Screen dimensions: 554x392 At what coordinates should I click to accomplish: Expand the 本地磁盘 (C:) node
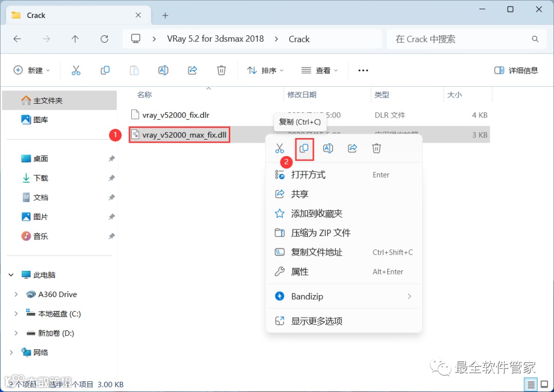tap(16, 313)
